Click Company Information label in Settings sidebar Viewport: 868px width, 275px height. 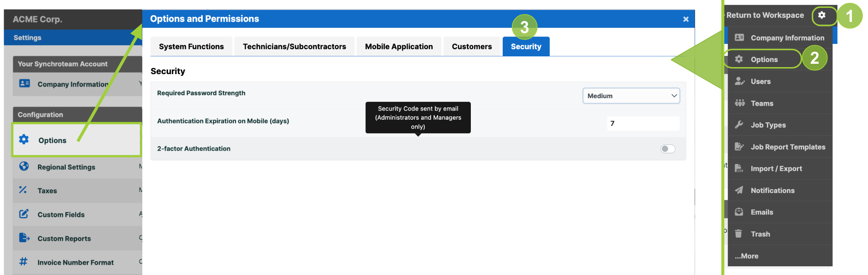73,84
